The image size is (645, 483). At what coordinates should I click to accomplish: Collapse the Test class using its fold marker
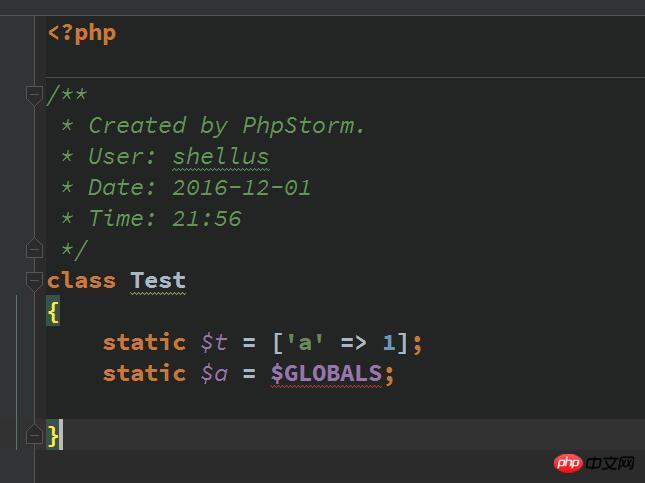(34, 277)
